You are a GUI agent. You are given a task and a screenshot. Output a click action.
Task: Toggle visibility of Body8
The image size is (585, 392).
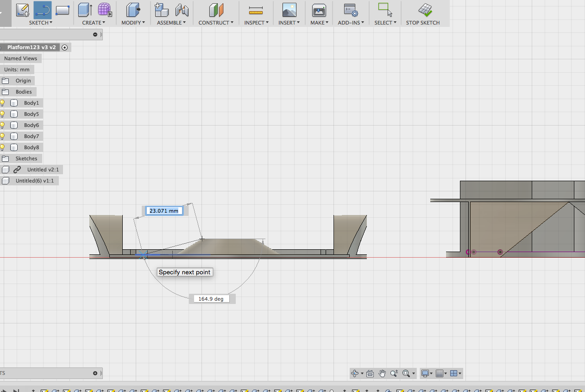click(2, 147)
